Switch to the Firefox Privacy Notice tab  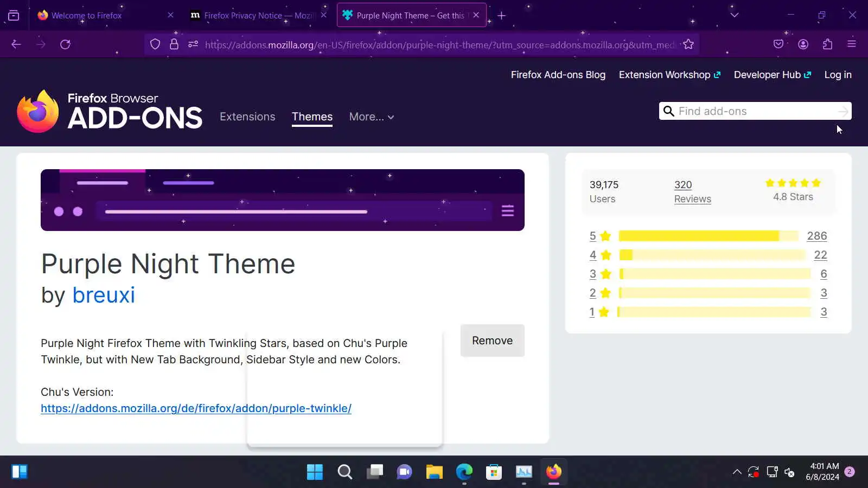[x=259, y=15]
